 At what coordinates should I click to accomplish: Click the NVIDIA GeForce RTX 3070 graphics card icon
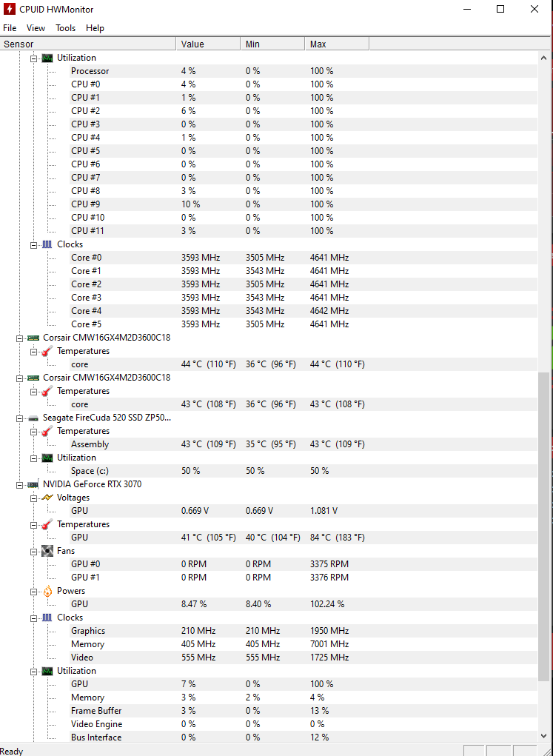click(x=33, y=484)
